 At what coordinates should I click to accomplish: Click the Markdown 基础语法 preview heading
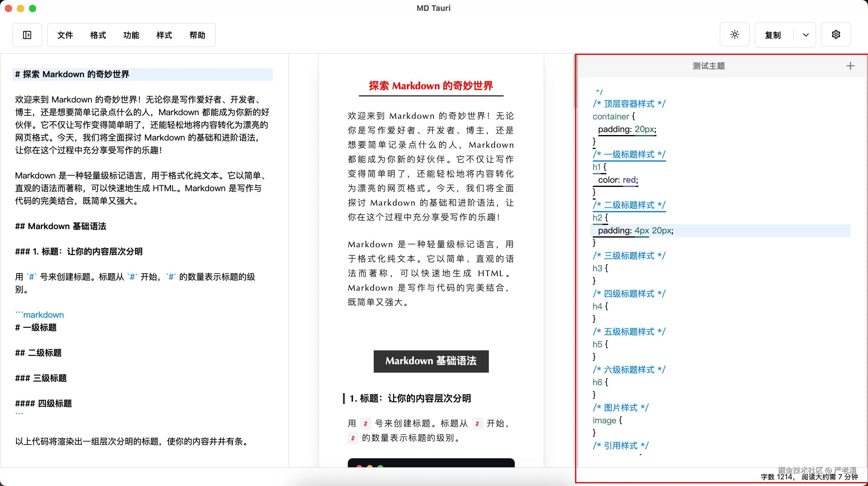431,361
